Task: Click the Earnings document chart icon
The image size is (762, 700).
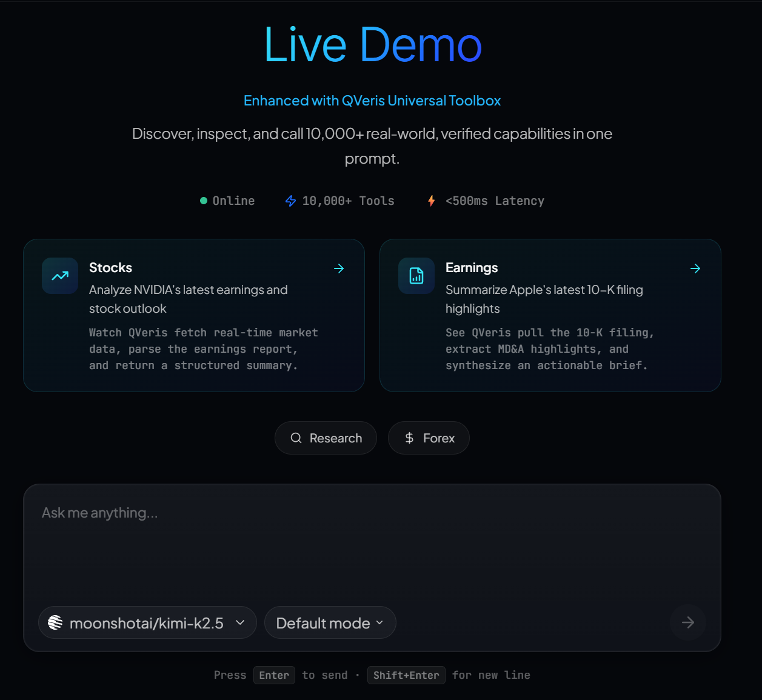Action: point(416,276)
